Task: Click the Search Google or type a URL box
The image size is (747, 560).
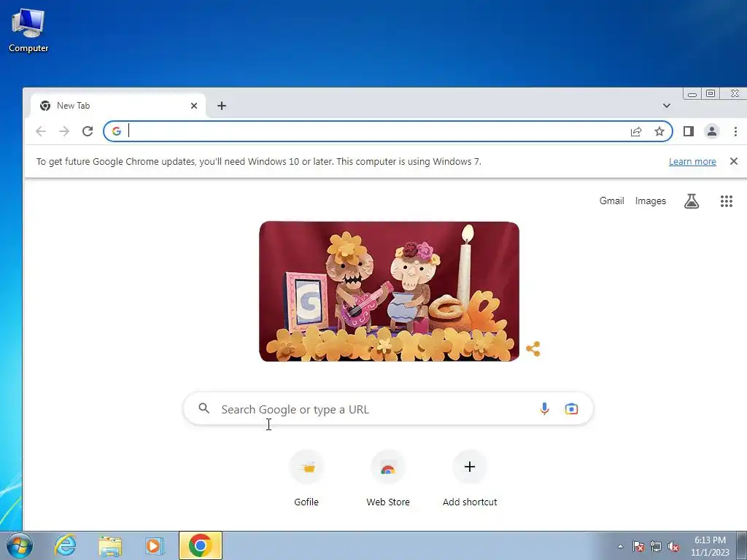Action: 388,409
